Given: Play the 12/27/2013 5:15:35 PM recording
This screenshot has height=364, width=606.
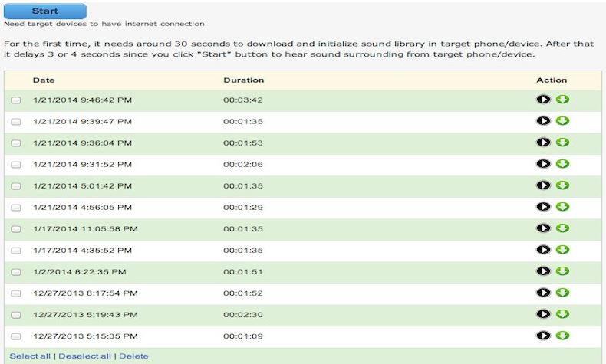Looking at the screenshot, I should [543, 336].
